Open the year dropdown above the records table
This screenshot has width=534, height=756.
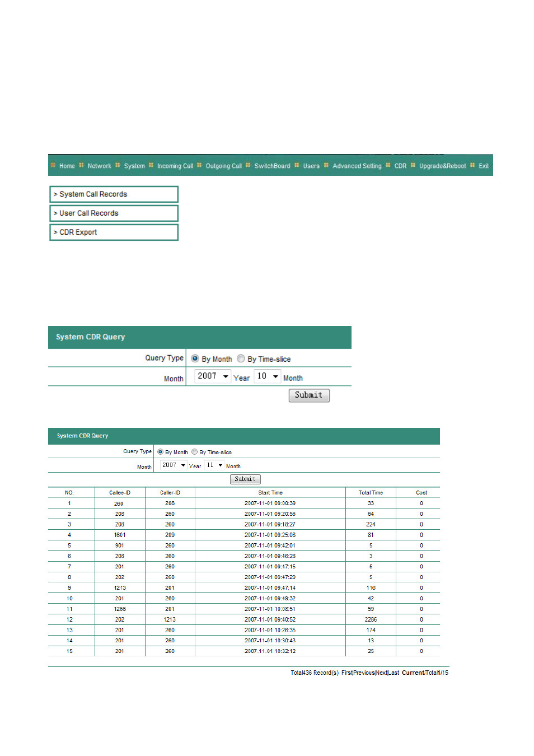(174, 465)
